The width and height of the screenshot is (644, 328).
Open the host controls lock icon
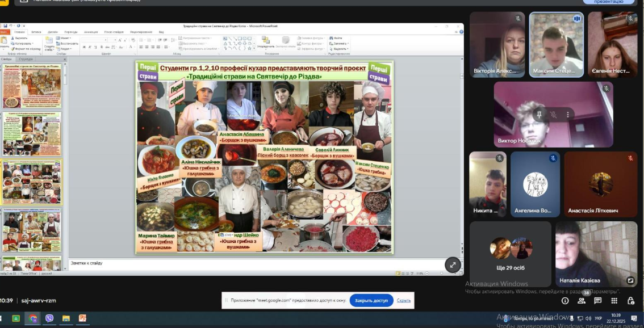click(630, 301)
